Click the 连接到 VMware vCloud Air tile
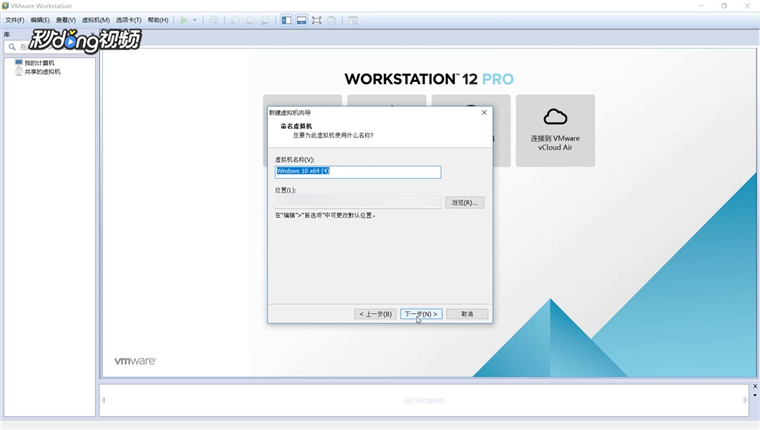The height and width of the screenshot is (430, 760). click(x=555, y=130)
